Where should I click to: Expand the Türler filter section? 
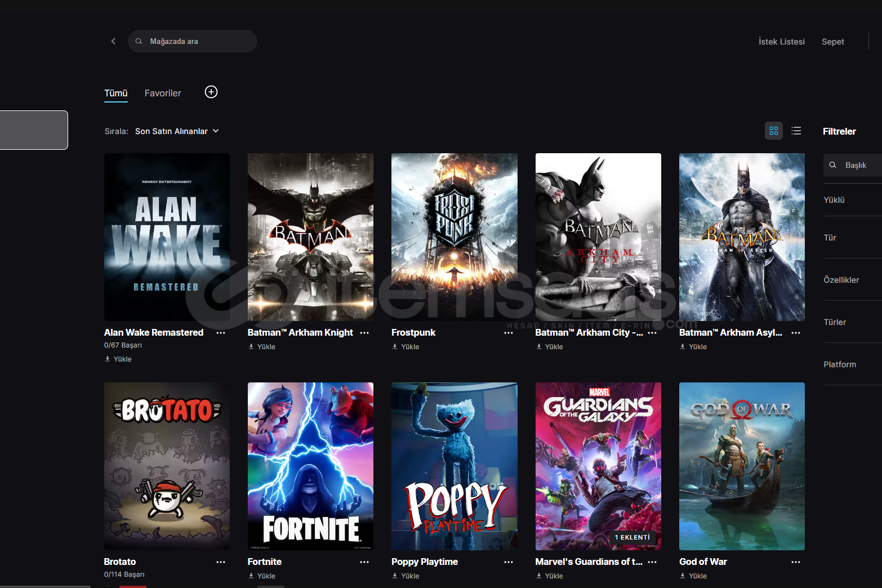(x=852, y=322)
